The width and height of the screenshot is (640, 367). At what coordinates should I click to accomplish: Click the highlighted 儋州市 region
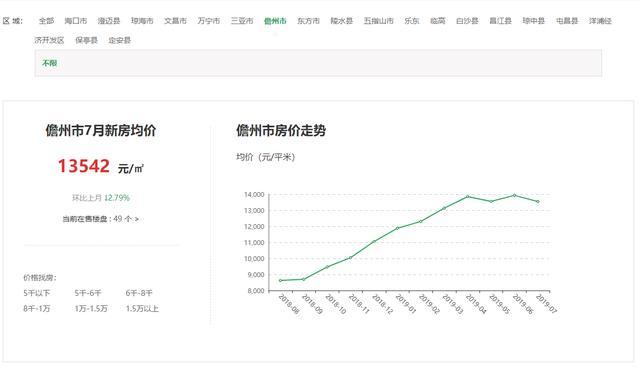[x=275, y=21]
